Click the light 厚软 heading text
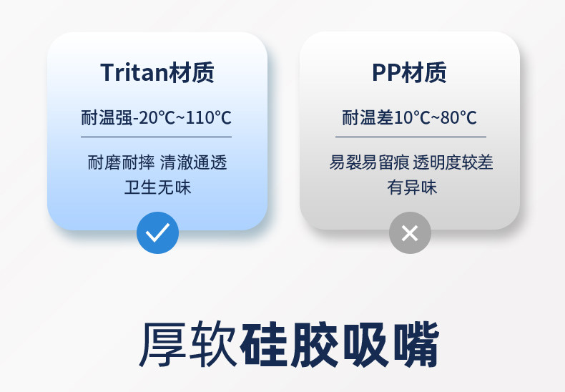The image size is (565, 392). click(x=187, y=346)
